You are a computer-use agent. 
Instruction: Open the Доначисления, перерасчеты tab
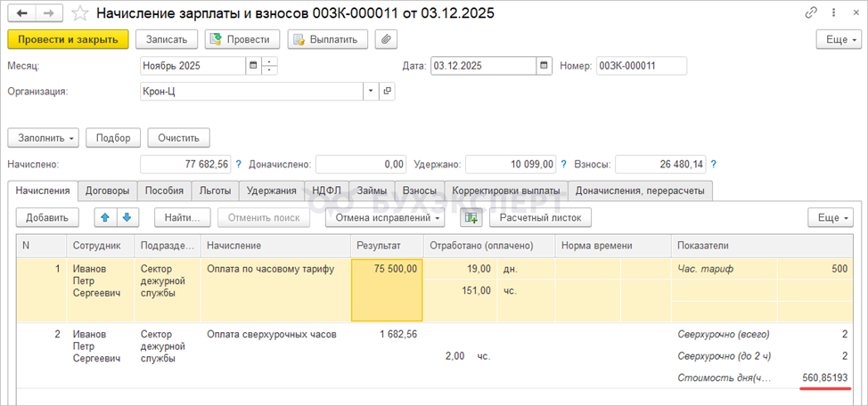tap(640, 191)
